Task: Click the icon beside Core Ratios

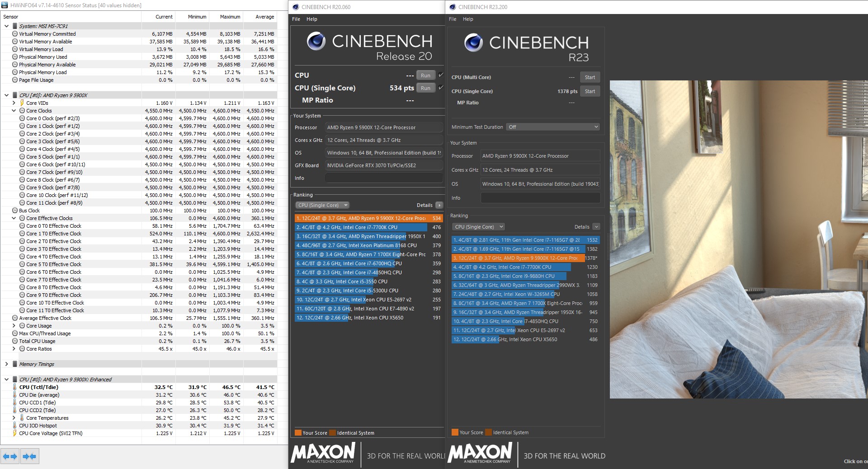Action: point(22,349)
